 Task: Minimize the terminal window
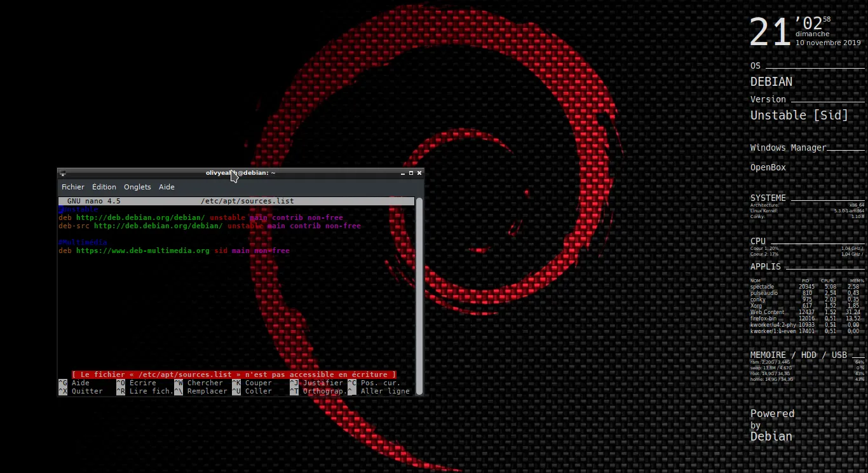pyautogui.click(x=403, y=173)
